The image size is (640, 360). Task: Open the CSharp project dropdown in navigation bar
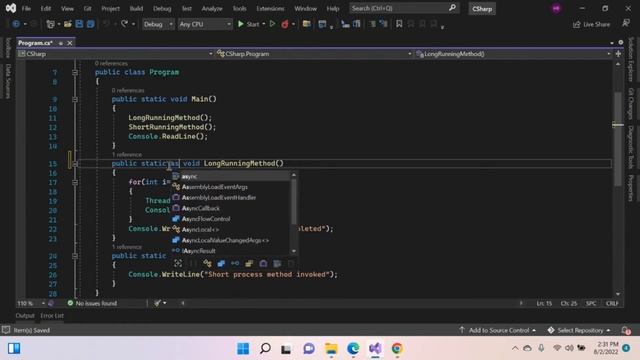(x=116, y=53)
